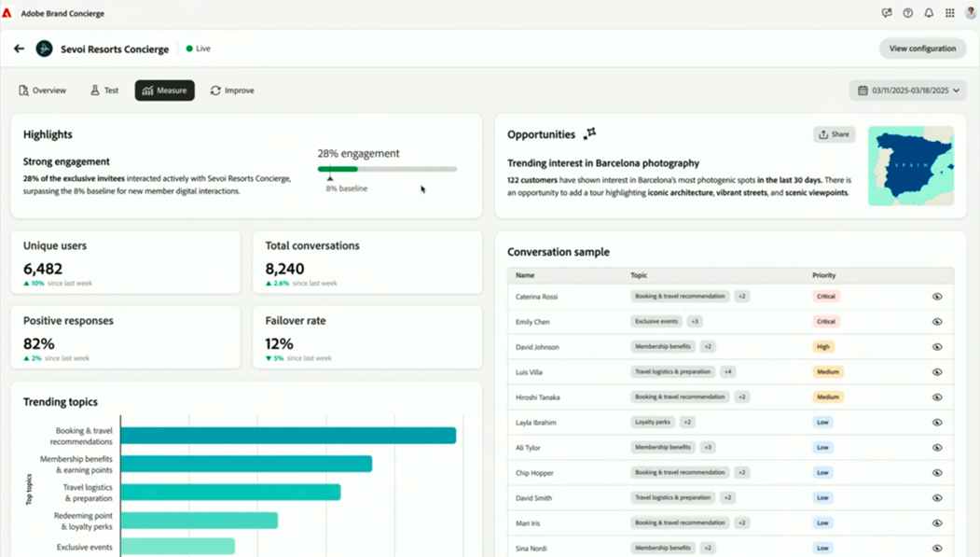Sort table by Priority column header
980x557 pixels.
point(823,275)
